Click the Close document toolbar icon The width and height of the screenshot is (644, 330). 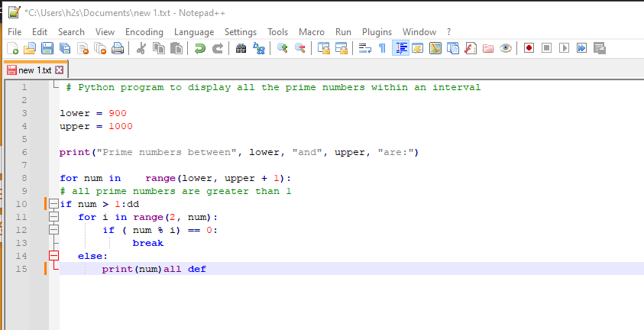pos(83,48)
